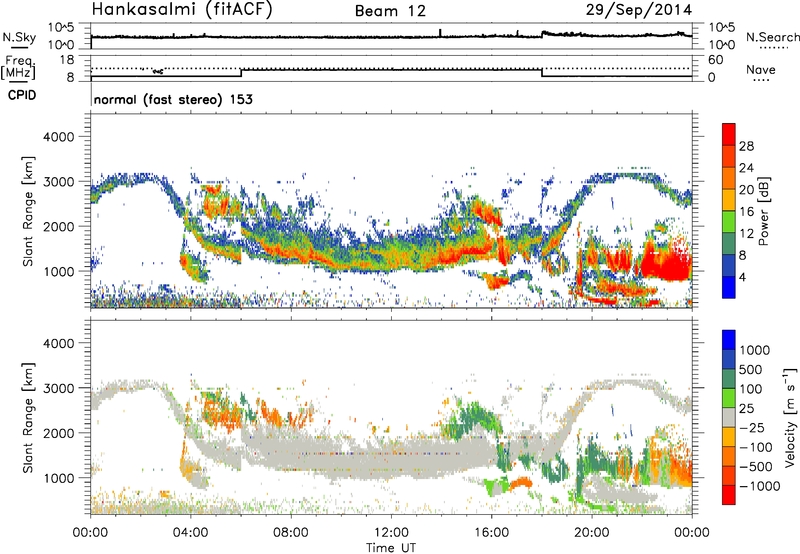Screen dimensions: 800x554
Task: Select the 20 label on Power colorbar
Action: coord(746,190)
